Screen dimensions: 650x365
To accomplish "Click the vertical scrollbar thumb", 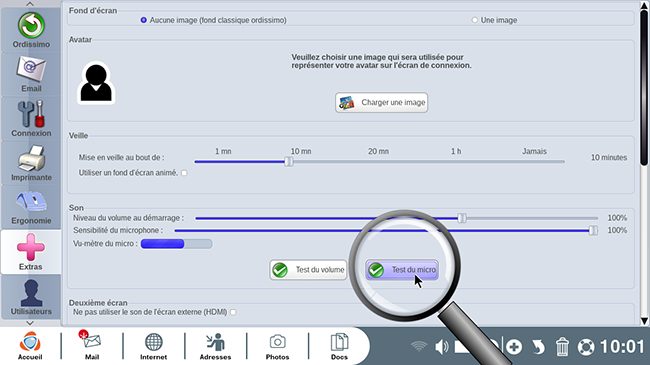I will coord(644,87).
